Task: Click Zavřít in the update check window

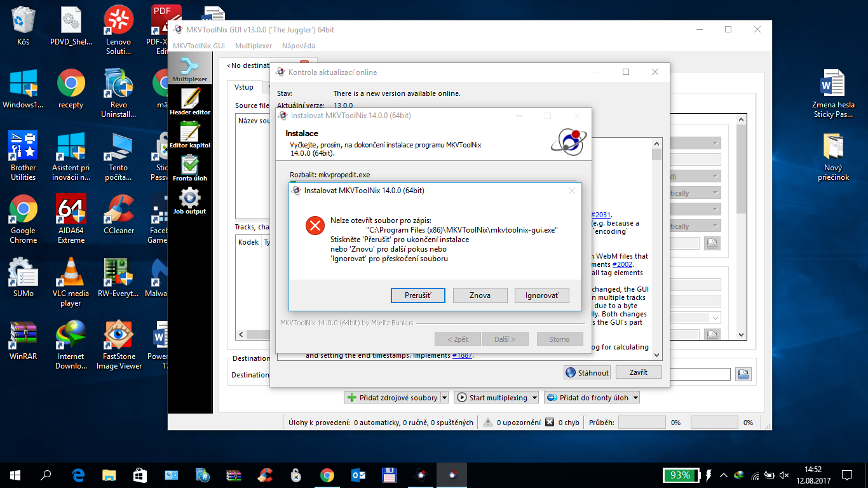Action: 639,372
